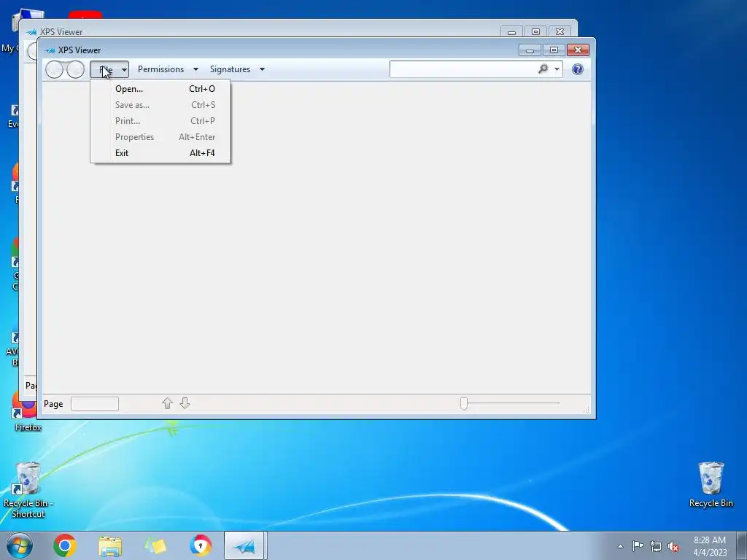
Task: Open Sticky Notes taskbar icon
Action: pyautogui.click(x=155, y=546)
